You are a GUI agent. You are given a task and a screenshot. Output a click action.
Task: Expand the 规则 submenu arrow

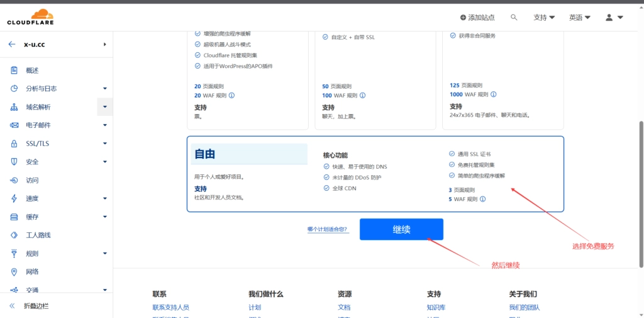tap(105, 253)
